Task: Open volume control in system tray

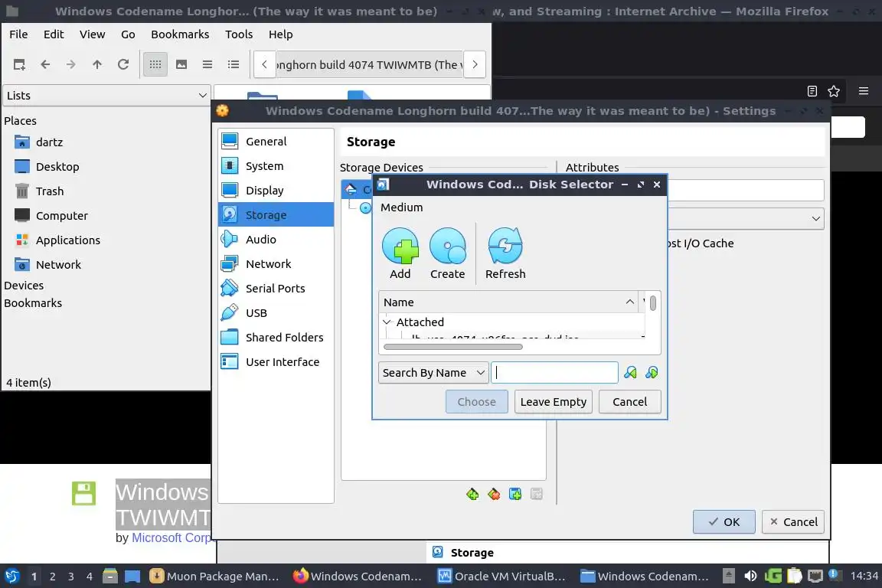Action: (x=750, y=577)
